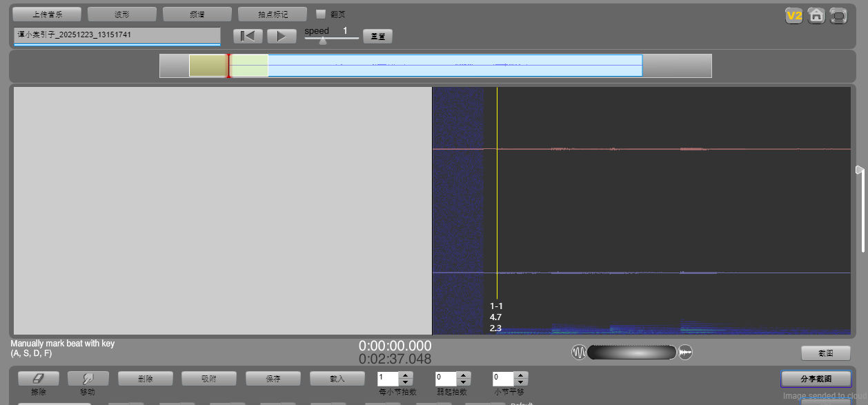
Task: Click the dense waveform icon right of gradient bar
Action: pos(685,353)
